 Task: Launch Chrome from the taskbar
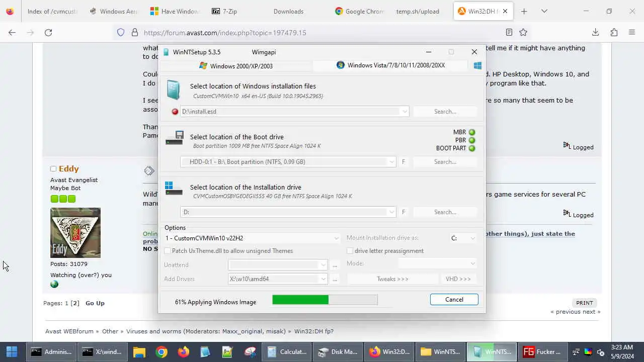coord(162,351)
